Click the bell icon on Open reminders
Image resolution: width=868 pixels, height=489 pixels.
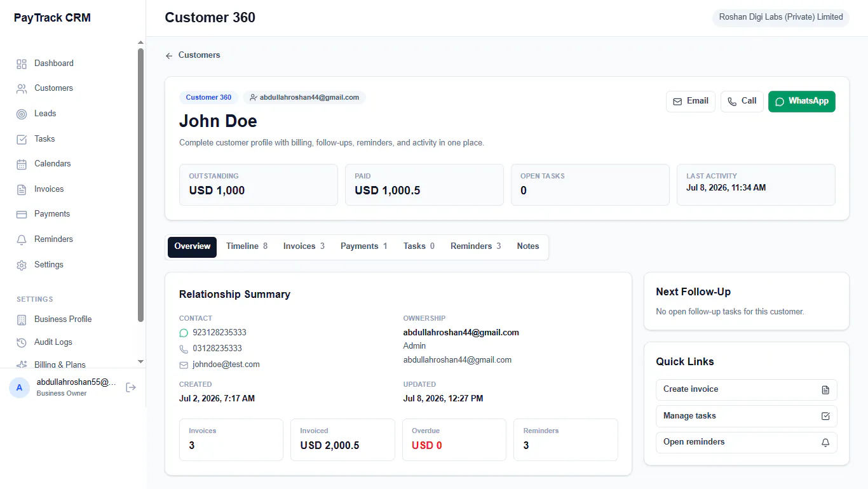pos(825,443)
